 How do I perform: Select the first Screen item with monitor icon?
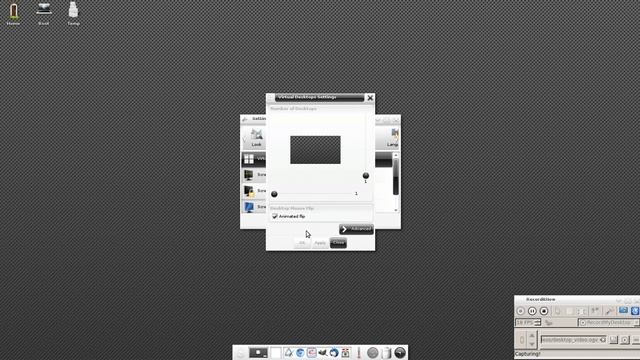(x=254, y=175)
